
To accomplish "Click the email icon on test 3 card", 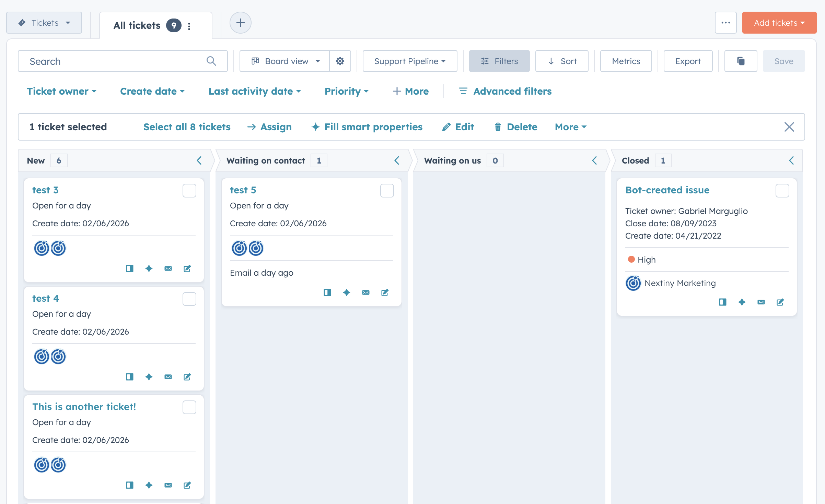I will tap(168, 268).
